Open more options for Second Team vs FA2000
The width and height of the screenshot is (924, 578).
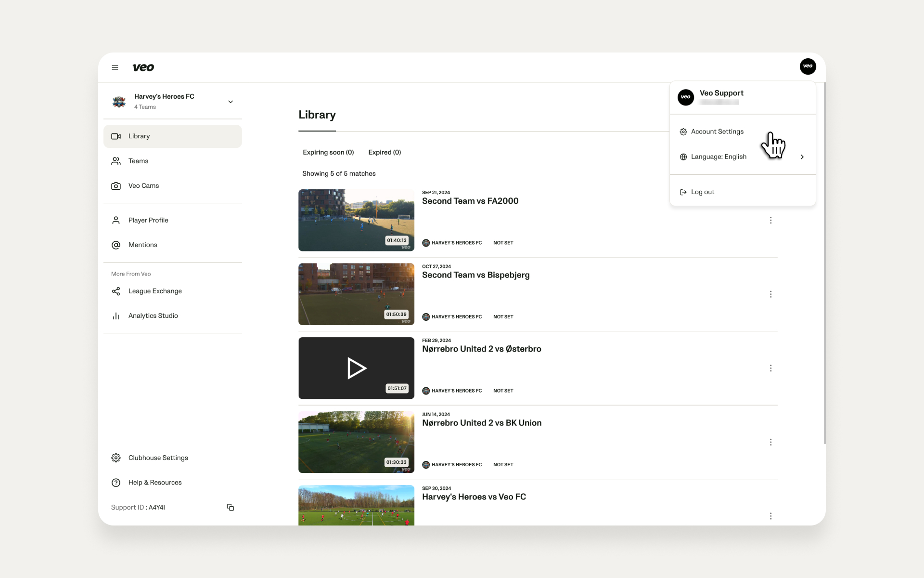point(770,220)
